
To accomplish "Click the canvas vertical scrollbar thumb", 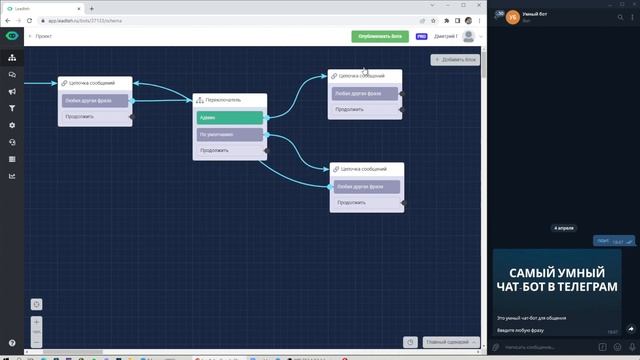I will coord(484,65).
